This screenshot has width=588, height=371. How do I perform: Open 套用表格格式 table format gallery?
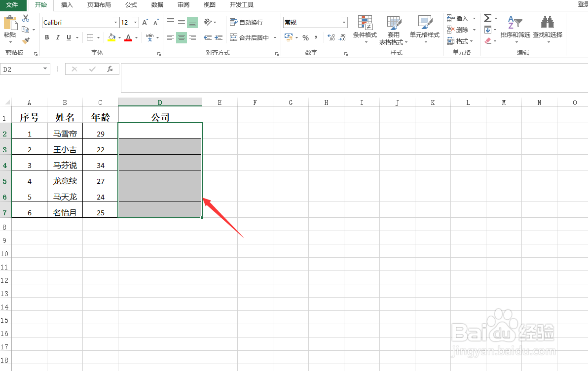[x=393, y=31]
